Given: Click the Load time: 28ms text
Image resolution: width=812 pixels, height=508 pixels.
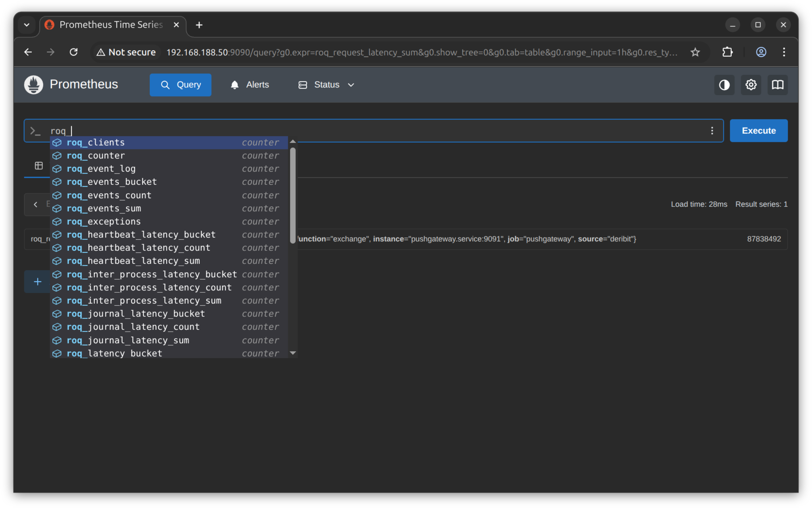Looking at the screenshot, I should click(x=699, y=204).
